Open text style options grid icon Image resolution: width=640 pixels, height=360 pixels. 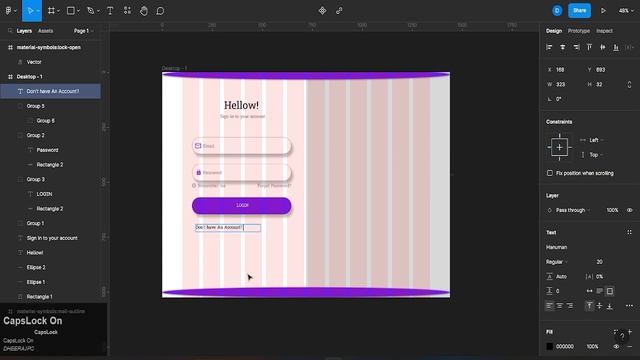(x=629, y=232)
